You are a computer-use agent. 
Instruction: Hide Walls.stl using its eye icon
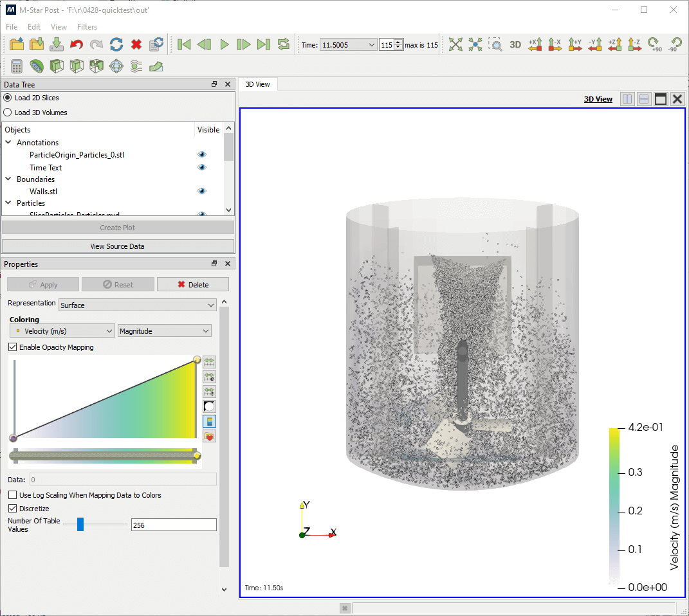202,191
